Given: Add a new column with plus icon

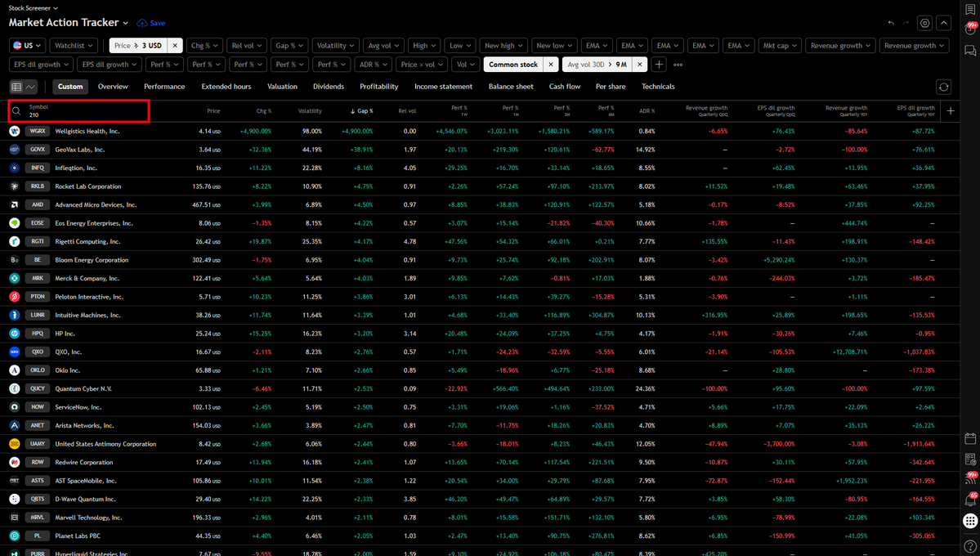Looking at the screenshot, I should (951, 110).
